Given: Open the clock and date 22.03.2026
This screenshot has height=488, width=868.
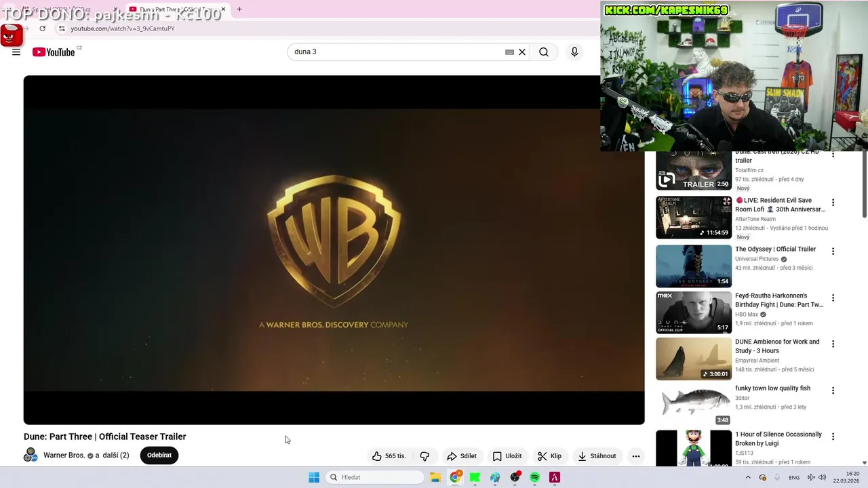Looking at the screenshot, I should (846, 477).
